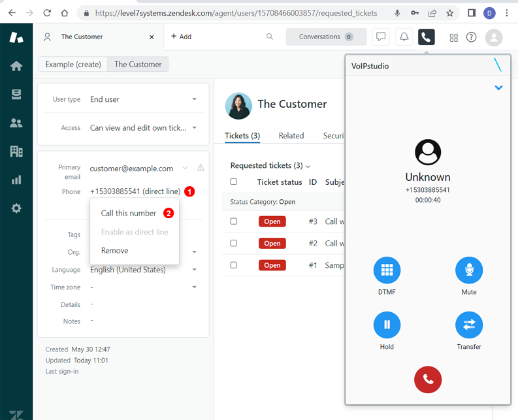The width and height of the screenshot is (518, 420).
Task: Expand Requested tickets (3) chevron
Action: click(x=308, y=166)
